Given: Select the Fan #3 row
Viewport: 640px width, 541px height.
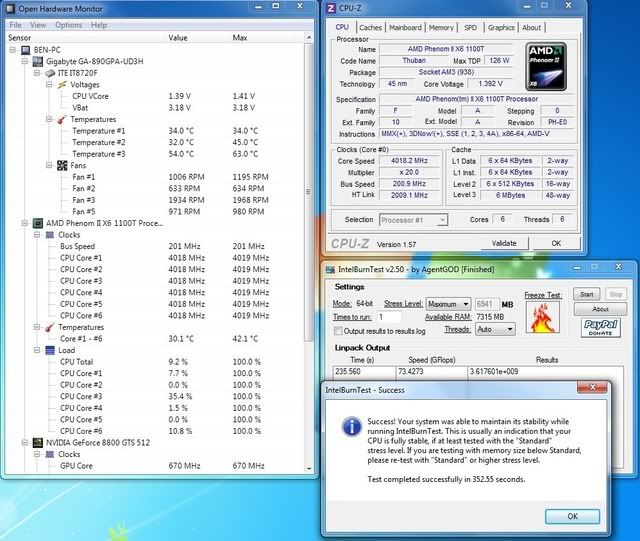Looking at the screenshot, I should (155, 200).
